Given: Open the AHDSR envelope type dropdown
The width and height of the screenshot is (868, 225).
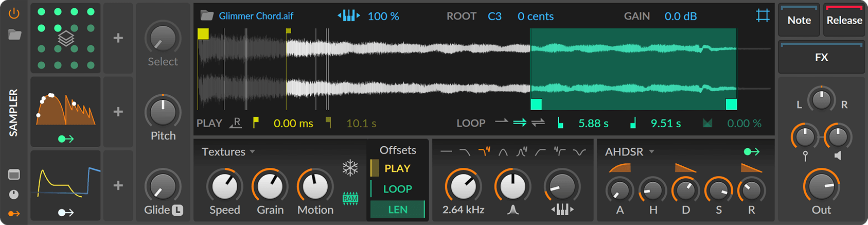Looking at the screenshot, I should coord(630,152).
